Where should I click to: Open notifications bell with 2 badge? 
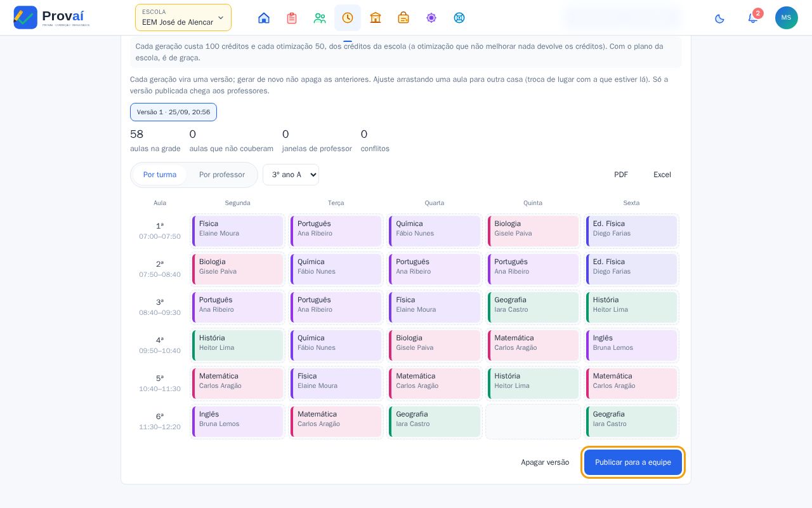[x=753, y=18]
